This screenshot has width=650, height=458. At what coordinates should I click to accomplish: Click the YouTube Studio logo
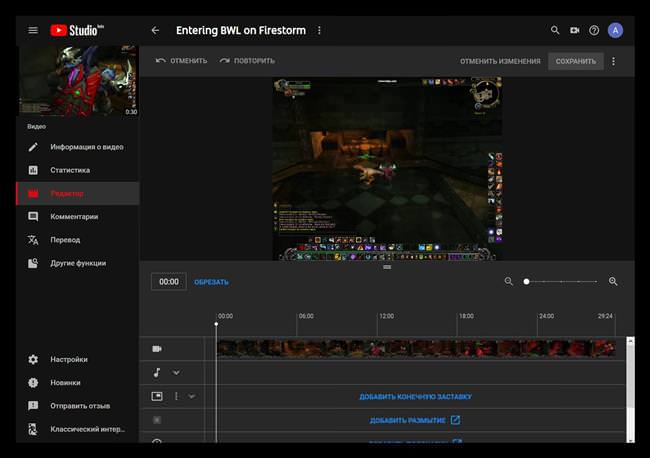(x=77, y=30)
